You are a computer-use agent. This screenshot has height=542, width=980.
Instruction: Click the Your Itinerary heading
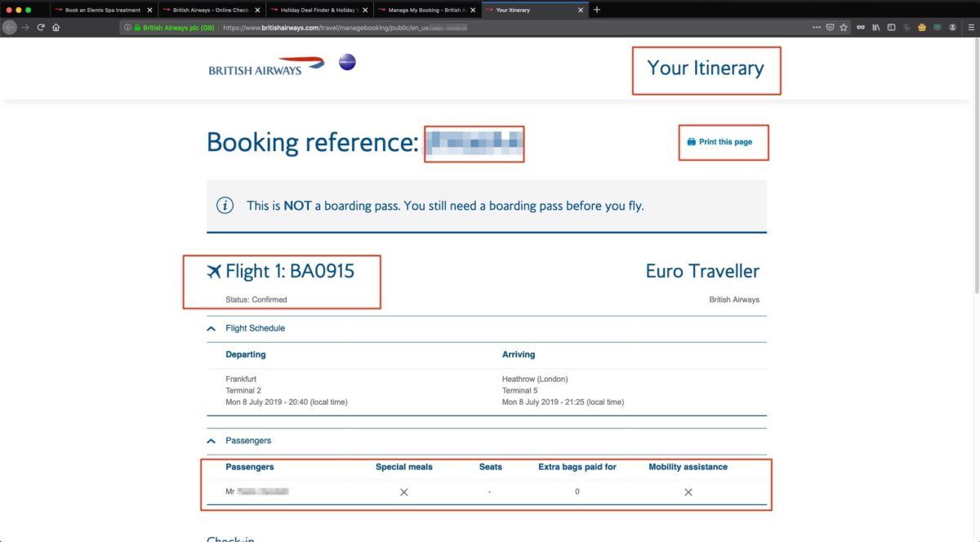point(706,69)
